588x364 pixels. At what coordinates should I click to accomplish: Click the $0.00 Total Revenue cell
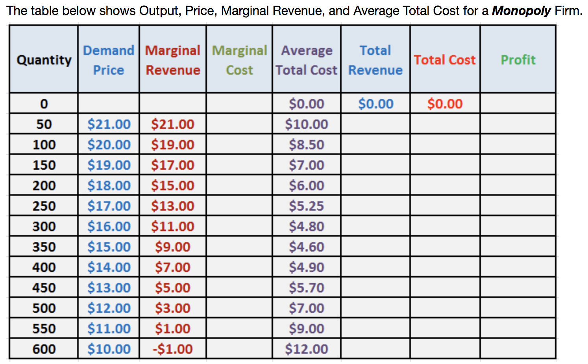(x=375, y=103)
